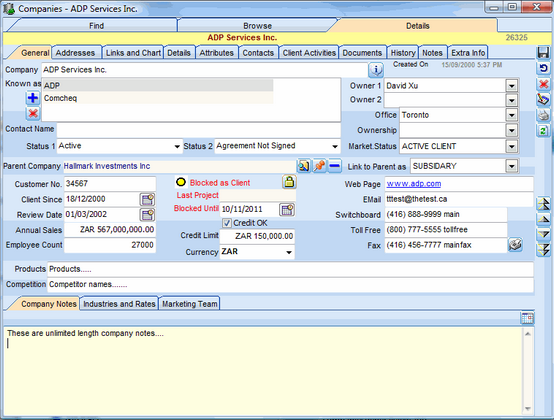Open the Documents tab

[363, 53]
